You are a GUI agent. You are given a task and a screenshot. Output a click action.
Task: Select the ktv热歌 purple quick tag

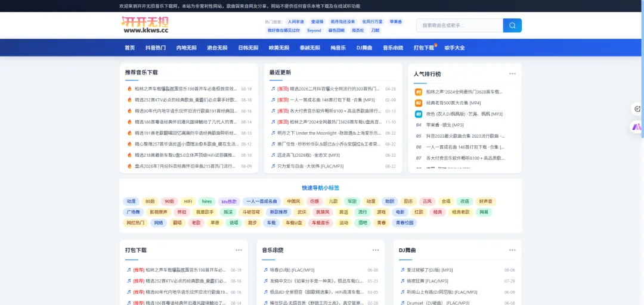(x=229, y=201)
